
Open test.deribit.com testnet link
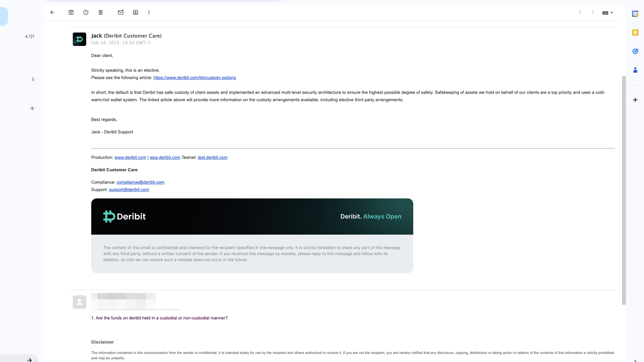[212, 158]
